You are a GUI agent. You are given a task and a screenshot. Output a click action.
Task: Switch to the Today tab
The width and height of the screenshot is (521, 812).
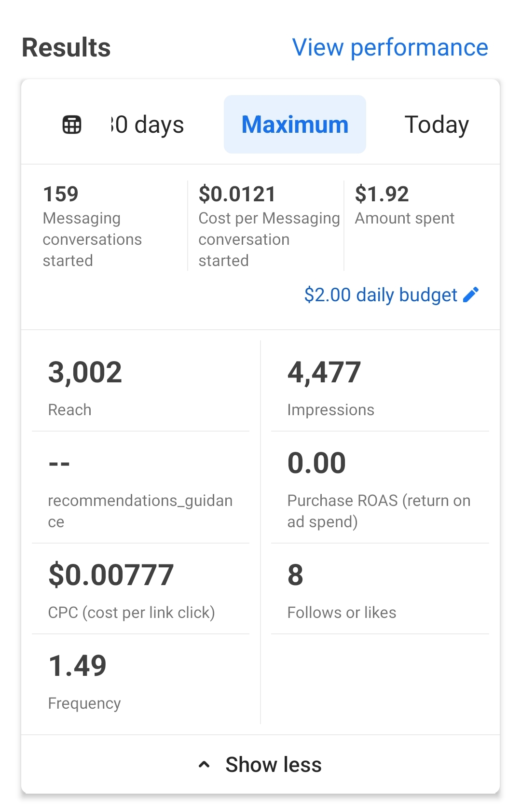pyautogui.click(x=436, y=125)
